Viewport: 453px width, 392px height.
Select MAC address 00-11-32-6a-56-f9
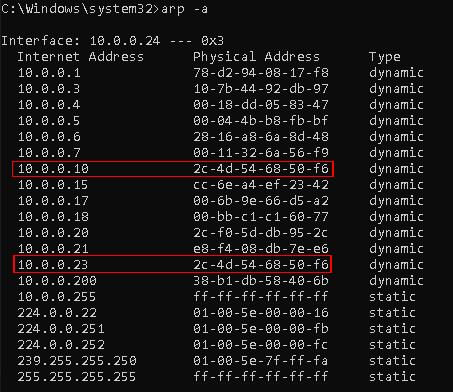[x=261, y=153]
